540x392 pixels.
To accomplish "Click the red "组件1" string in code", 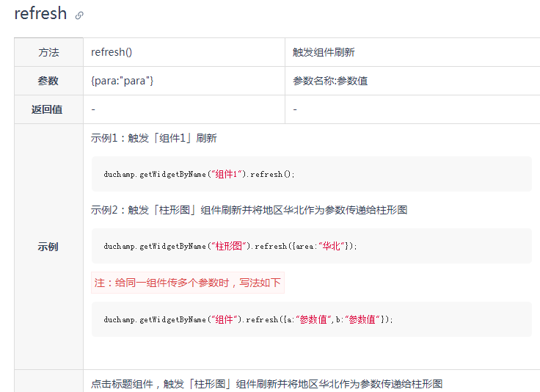I will (226, 175).
